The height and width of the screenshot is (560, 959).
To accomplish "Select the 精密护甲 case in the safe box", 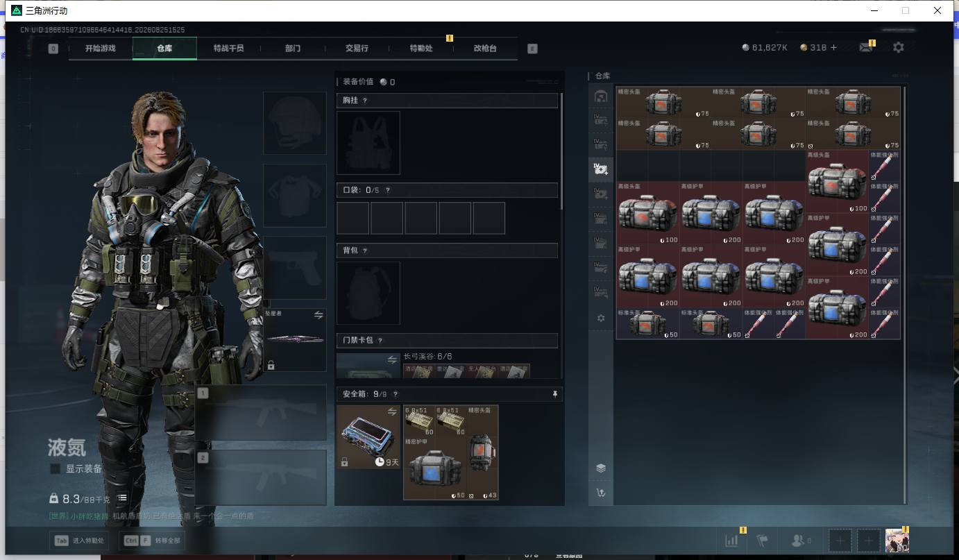I will tap(435, 468).
